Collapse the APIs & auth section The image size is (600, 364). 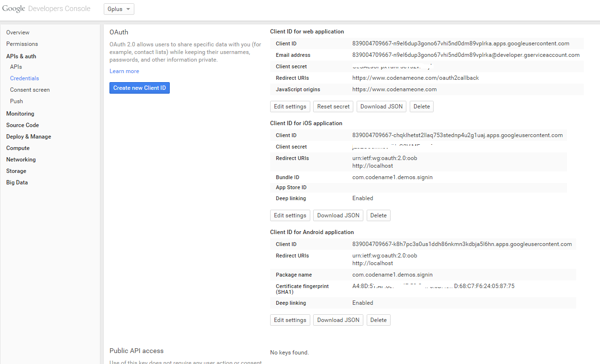(21, 56)
